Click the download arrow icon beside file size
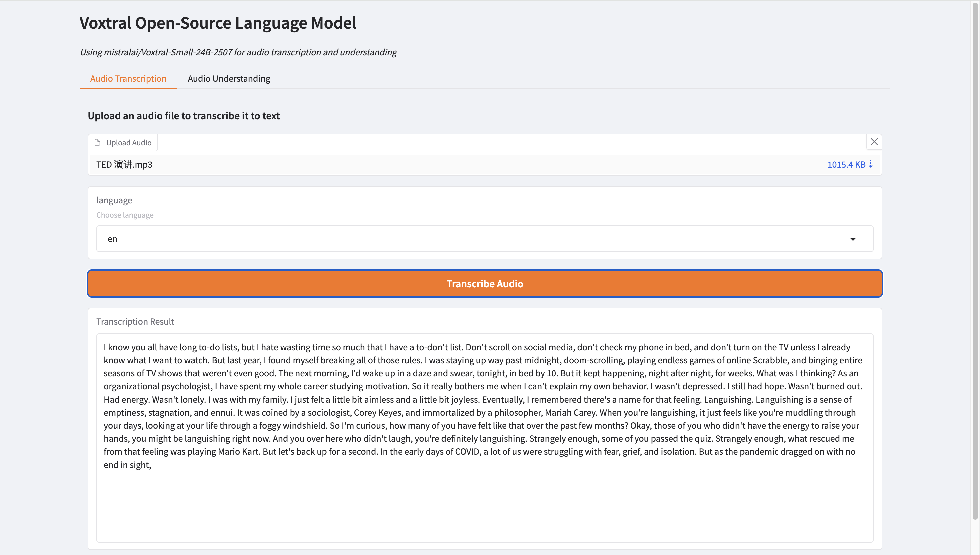This screenshot has width=980, height=555. [x=871, y=164]
